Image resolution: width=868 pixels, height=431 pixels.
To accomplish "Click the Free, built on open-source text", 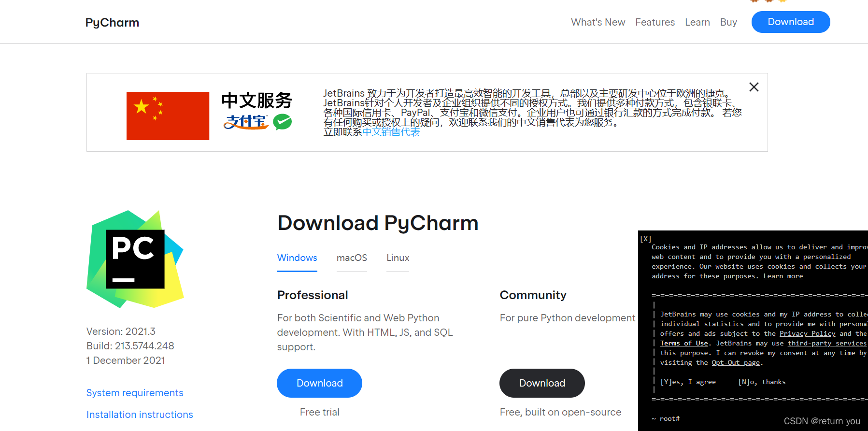I will pyautogui.click(x=560, y=412).
